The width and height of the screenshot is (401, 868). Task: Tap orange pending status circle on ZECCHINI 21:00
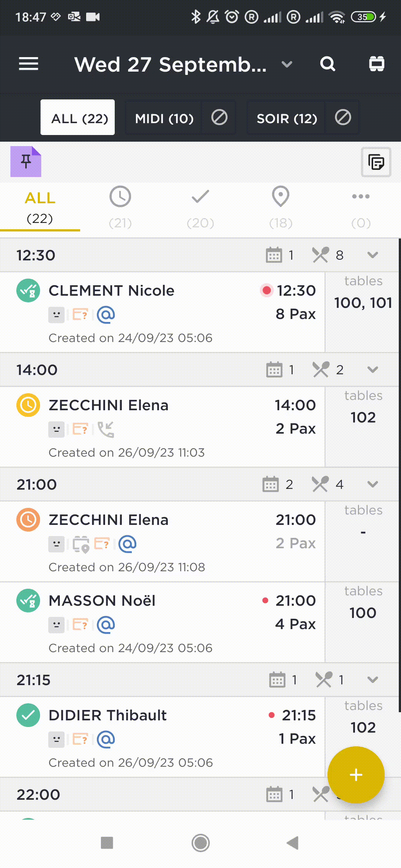(x=28, y=519)
